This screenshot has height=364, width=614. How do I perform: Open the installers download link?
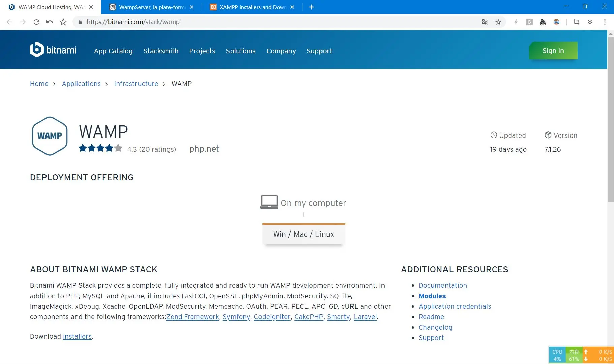pos(77,336)
